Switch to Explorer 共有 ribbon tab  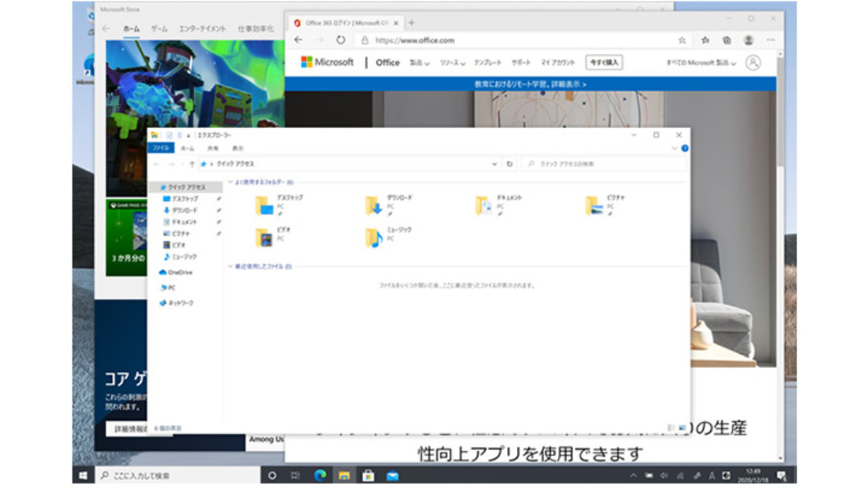pyautogui.click(x=213, y=148)
